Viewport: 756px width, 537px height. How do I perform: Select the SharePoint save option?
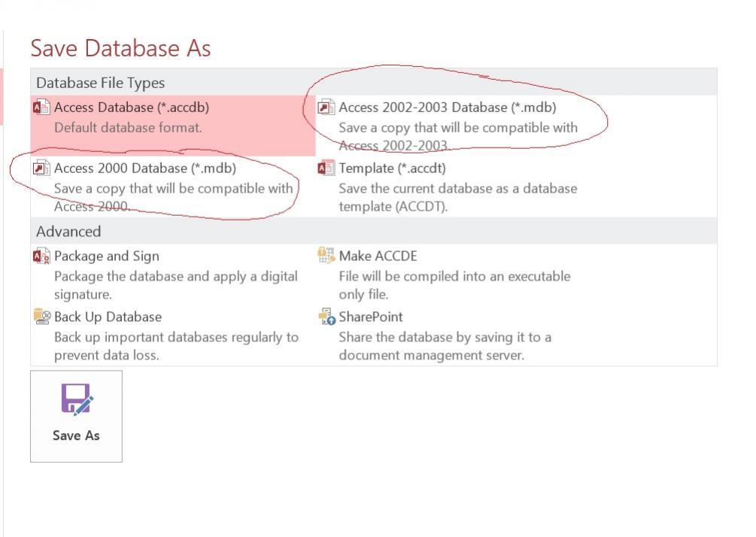point(458,335)
